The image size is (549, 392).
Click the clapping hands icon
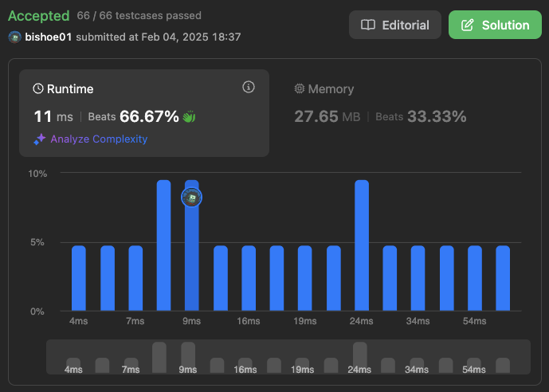pos(189,116)
